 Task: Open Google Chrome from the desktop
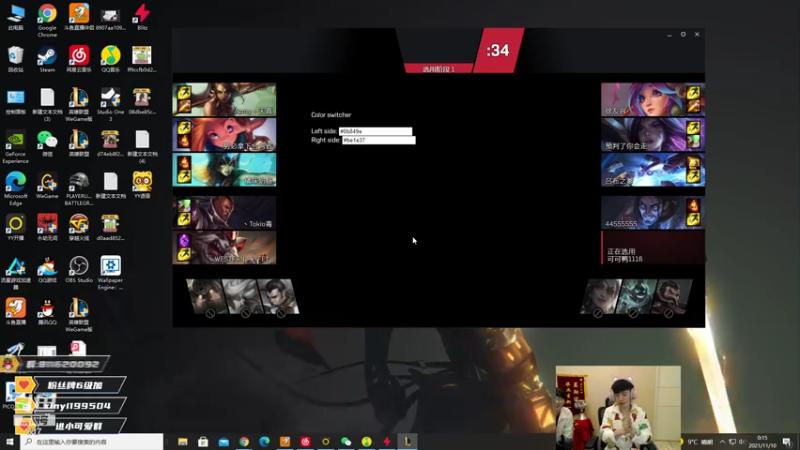[x=47, y=20]
